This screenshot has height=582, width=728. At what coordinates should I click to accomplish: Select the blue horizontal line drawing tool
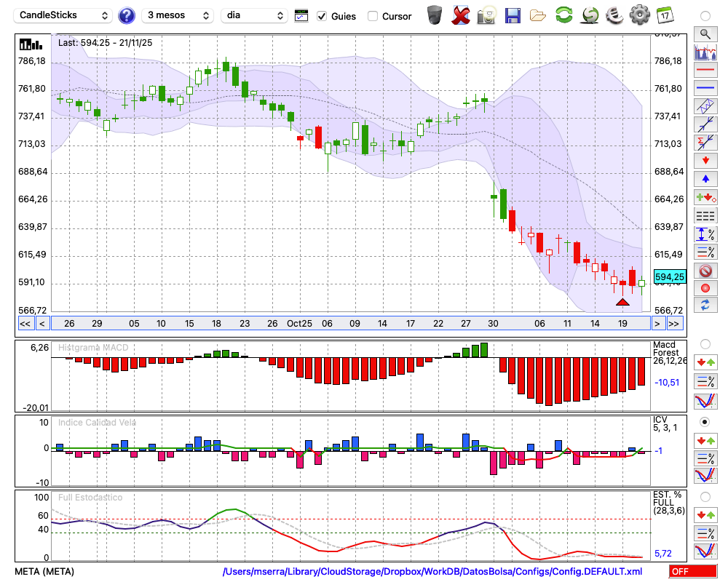[705, 88]
